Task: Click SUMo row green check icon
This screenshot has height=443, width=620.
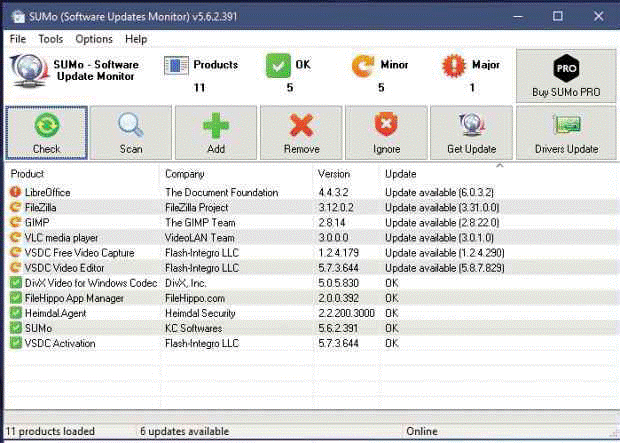Action: click(15, 328)
